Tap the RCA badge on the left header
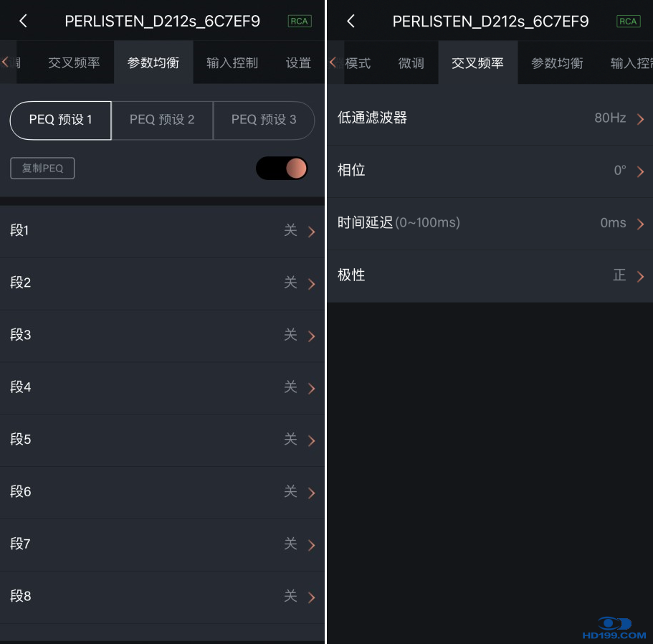653x644 pixels. click(x=299, y=22)
